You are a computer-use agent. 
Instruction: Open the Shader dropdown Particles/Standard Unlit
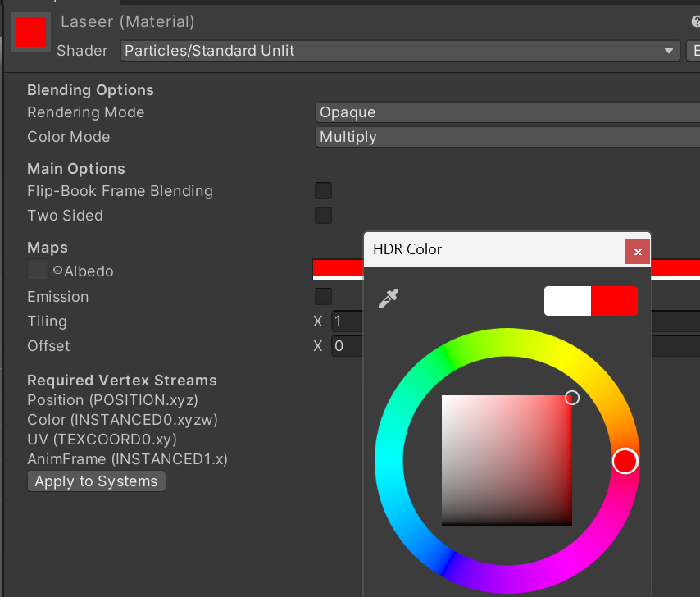click(x=400, y=51)
